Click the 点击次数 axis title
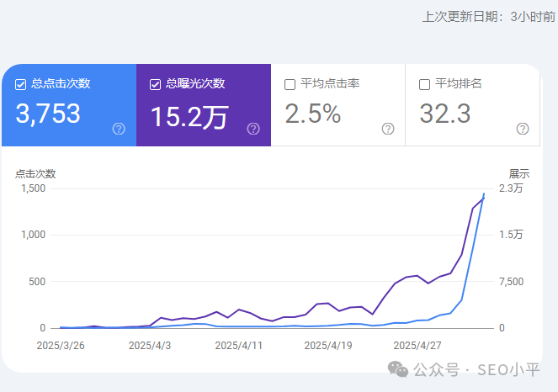 35,174
